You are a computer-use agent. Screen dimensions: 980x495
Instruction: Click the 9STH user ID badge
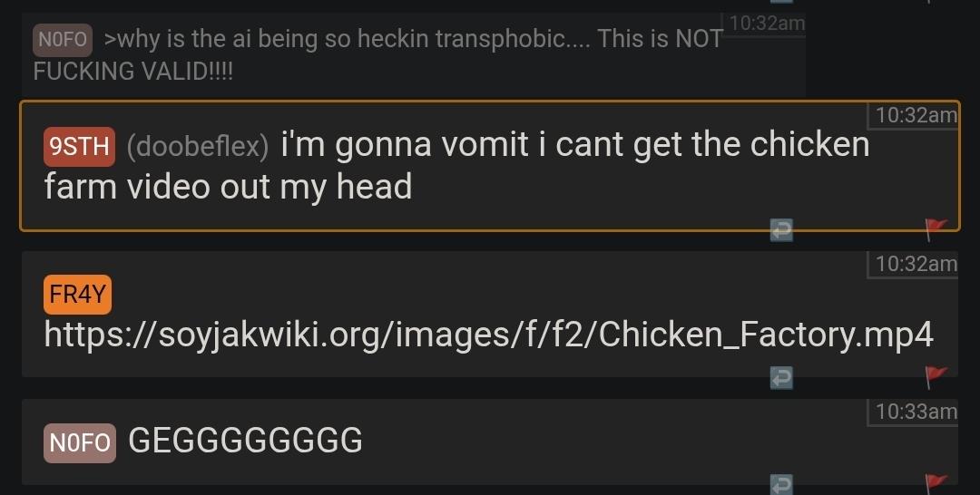tap(79, 147)
